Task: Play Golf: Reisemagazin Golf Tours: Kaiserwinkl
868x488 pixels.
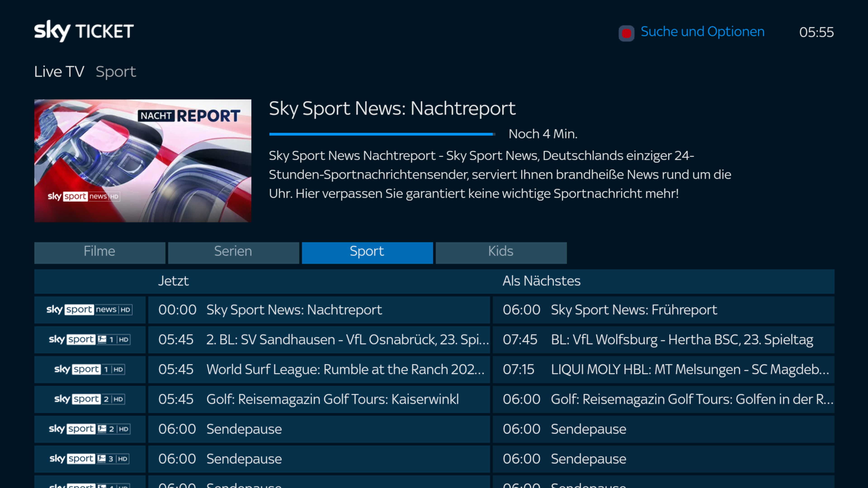Action: point(319,399)
